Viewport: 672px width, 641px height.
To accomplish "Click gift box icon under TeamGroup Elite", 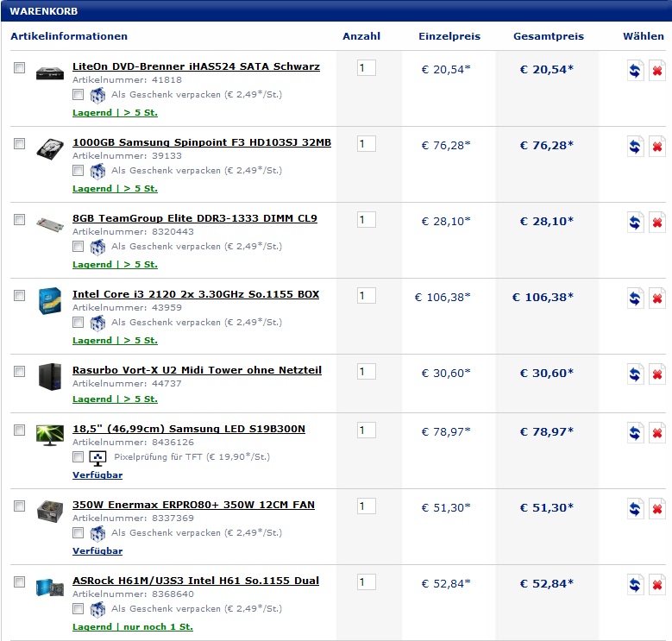I will click(97, 247).
